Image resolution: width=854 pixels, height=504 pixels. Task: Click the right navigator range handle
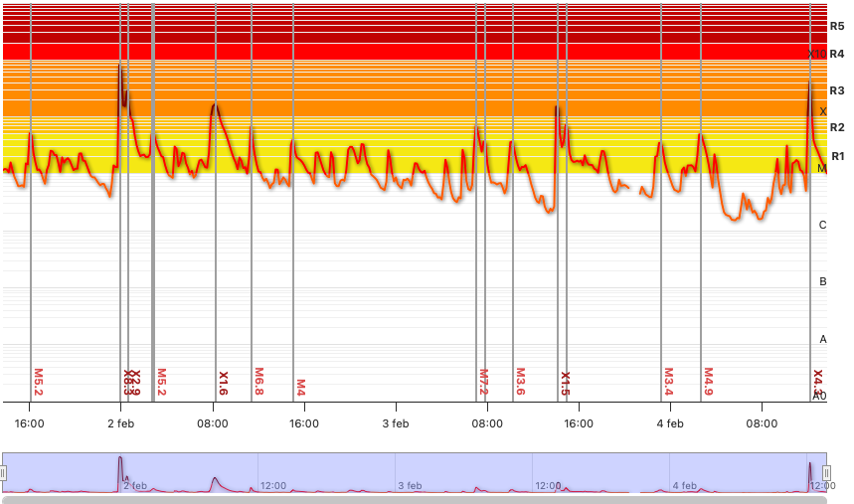[834, 473]
